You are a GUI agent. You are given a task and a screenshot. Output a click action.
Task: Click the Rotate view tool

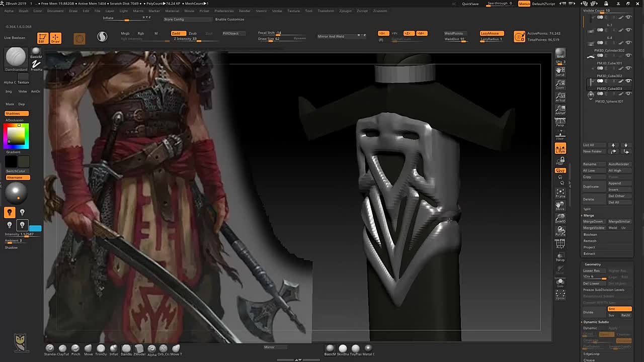(x=560, y=231)
